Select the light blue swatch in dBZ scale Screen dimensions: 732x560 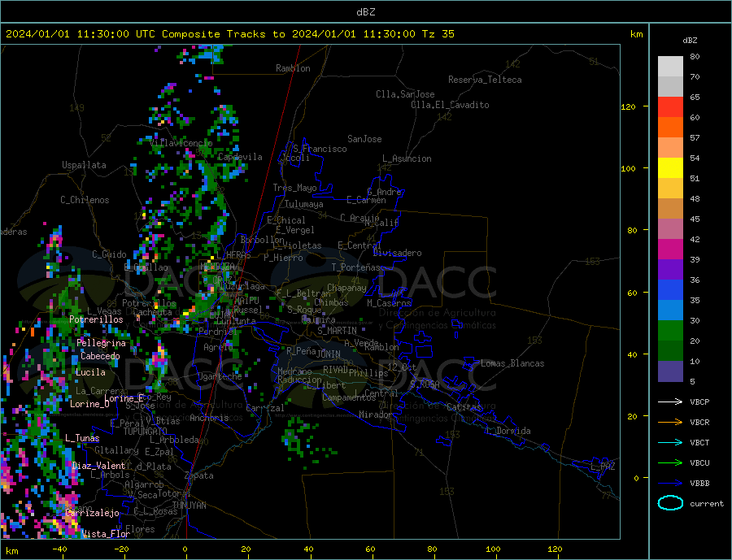(x=670, y=310)
